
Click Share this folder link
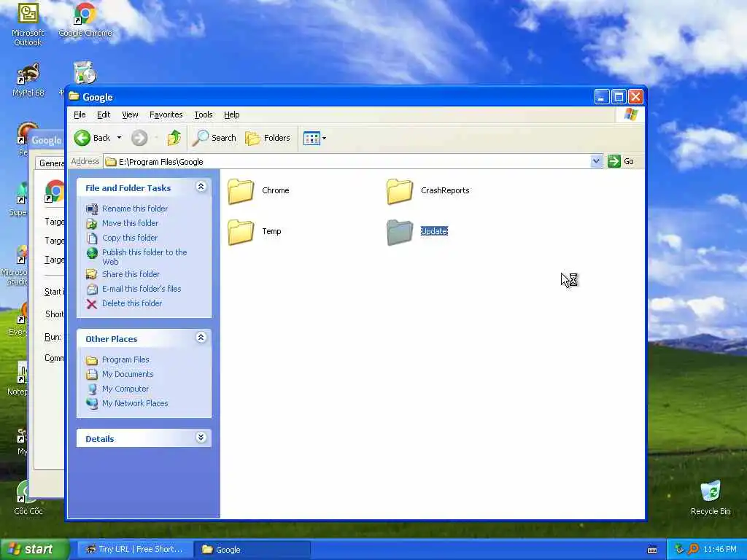131,274
